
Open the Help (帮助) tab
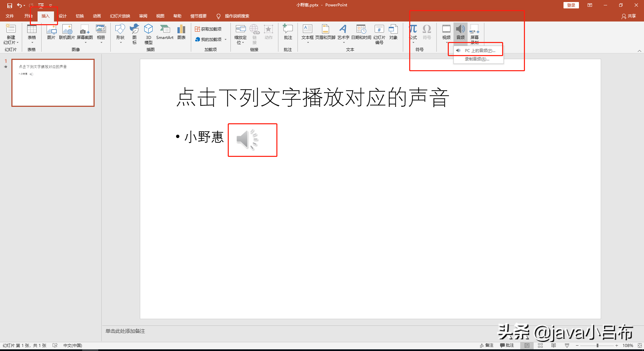pos(177,16)
